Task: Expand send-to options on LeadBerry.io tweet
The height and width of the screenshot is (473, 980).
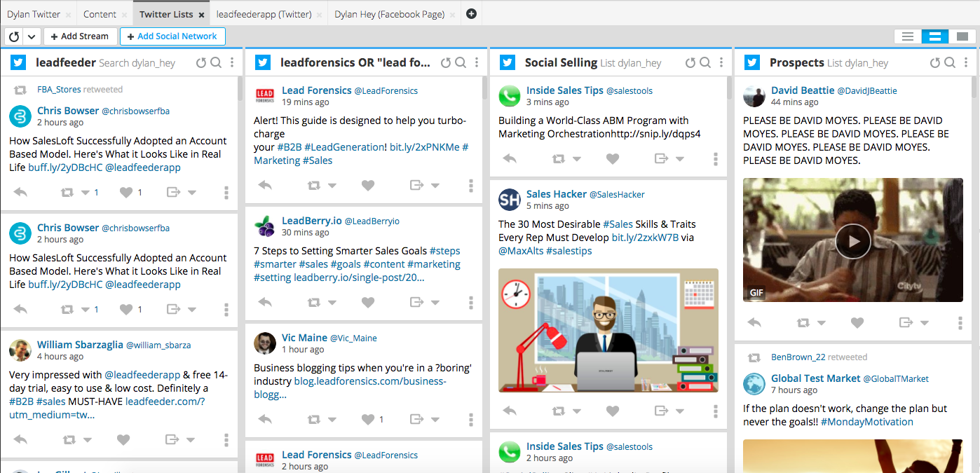Action: 435,303
